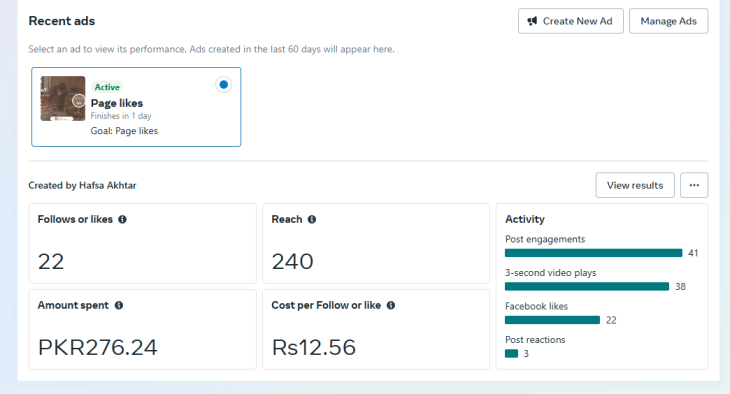Click the Facebook likes bar
The height and width of the screenshot is (394, 730).
553,320
